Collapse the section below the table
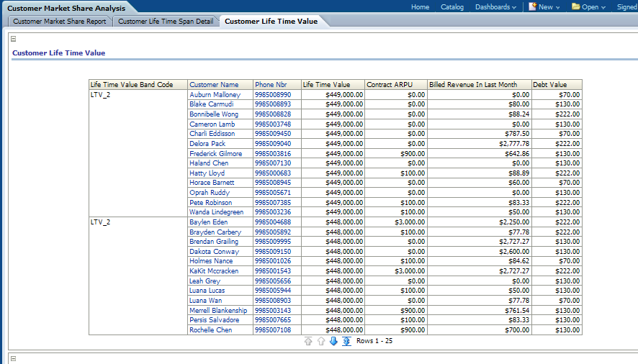 point(14,359)
